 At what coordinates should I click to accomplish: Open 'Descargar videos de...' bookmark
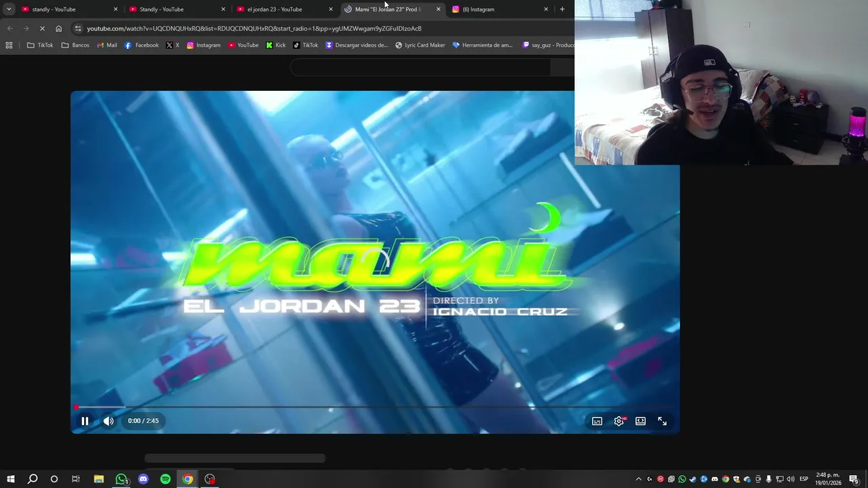[357, 45]
